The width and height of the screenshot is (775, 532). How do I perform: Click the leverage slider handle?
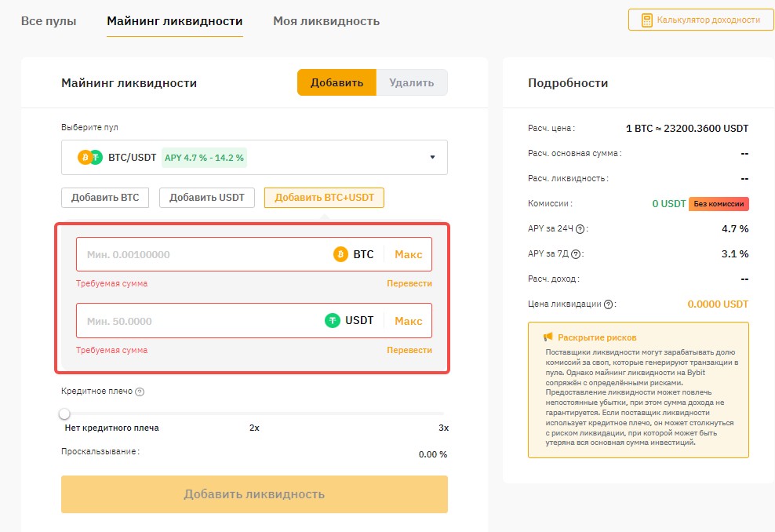(x=64, y=414)
